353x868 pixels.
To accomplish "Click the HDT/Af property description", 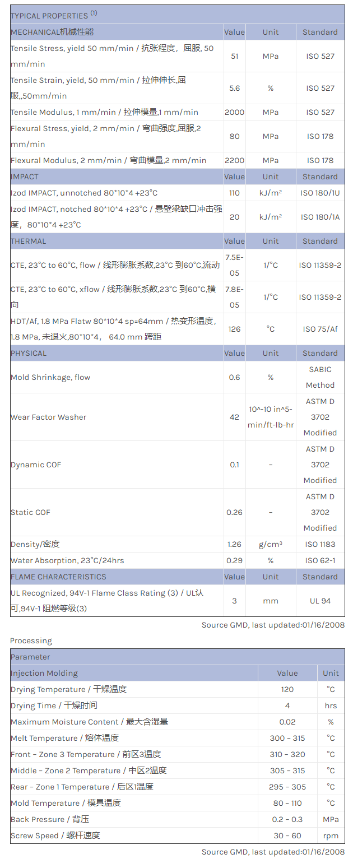I will (x=113, y=329).
